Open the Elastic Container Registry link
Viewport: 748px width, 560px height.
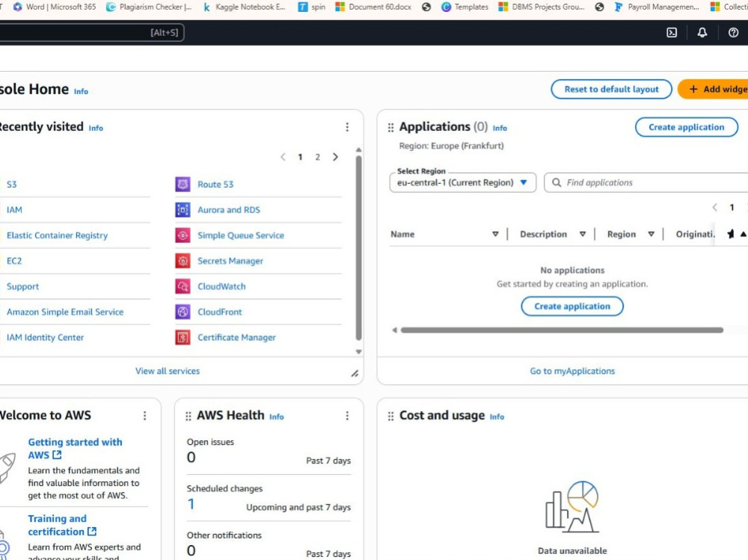click(58, 236)
